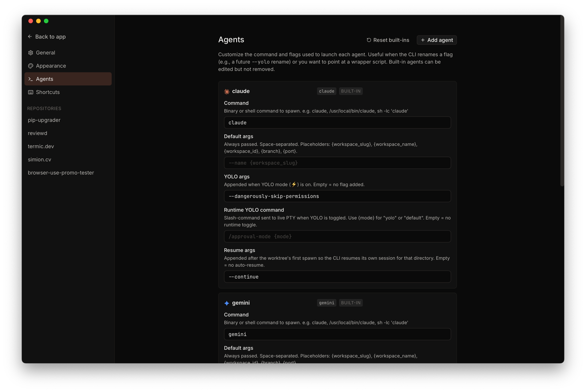Focus the claude Default args field
586x392 pixels.
click(337, 163)
